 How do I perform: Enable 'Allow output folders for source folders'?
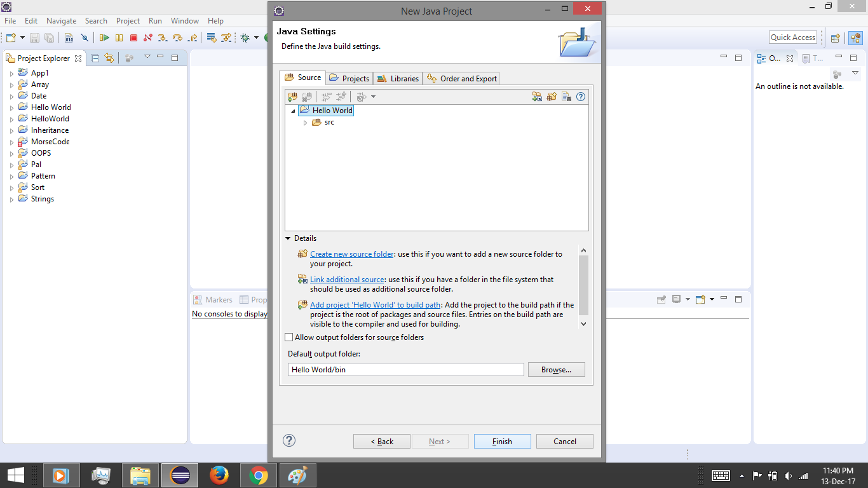tap(288, 337)
